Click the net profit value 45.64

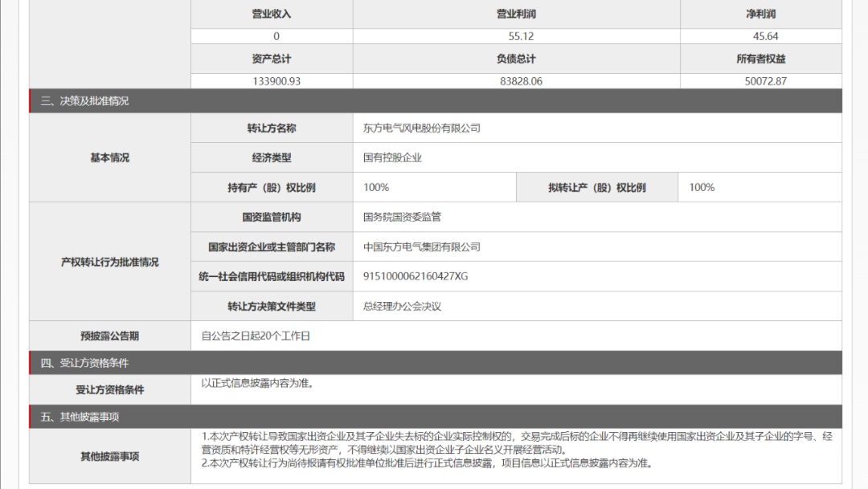[x=760, y=36]
